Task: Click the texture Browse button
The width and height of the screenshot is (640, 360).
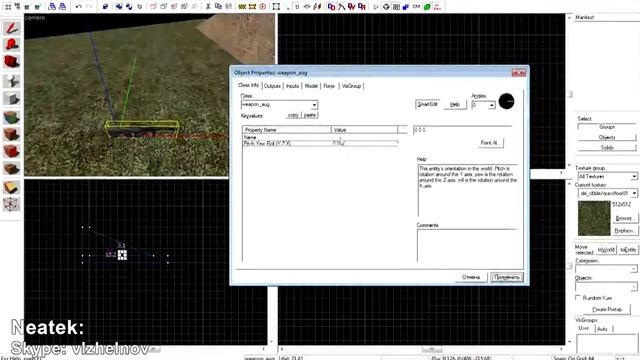Action: coord(624,218)
